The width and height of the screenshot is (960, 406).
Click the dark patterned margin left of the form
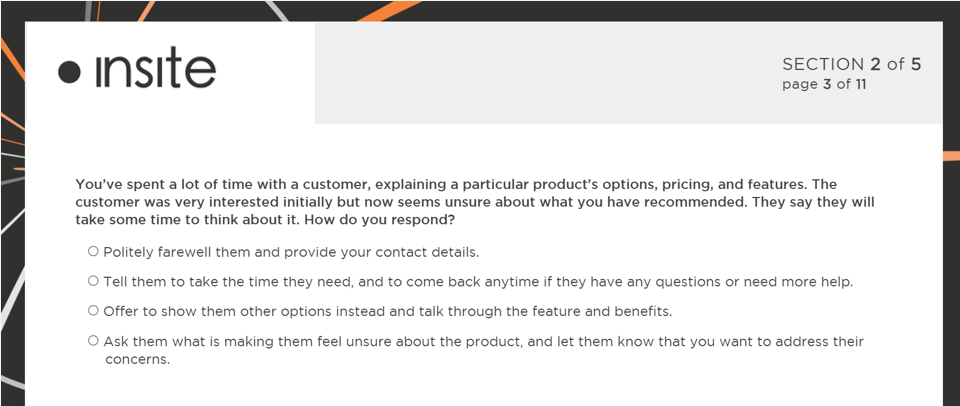12,250
